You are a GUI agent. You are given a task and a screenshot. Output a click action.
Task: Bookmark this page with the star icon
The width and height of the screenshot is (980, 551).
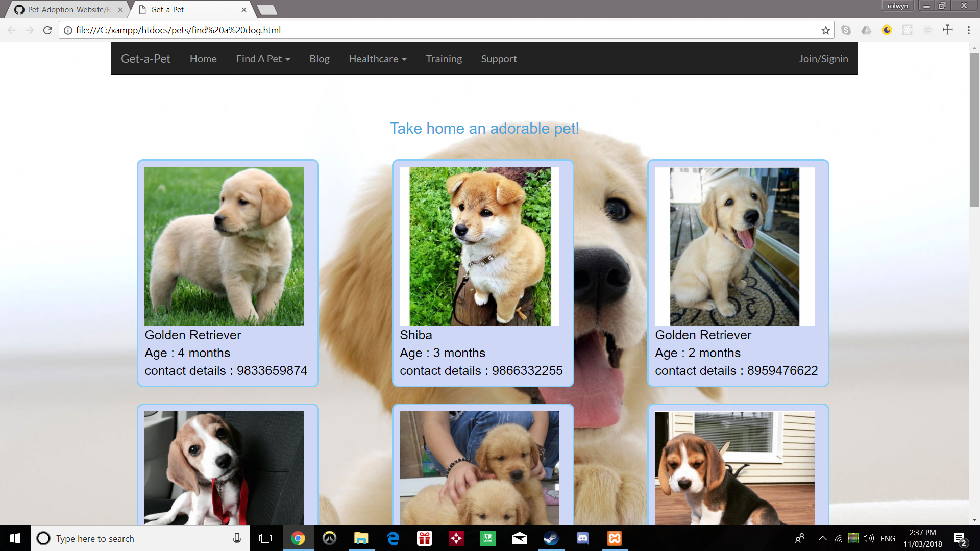826,30
